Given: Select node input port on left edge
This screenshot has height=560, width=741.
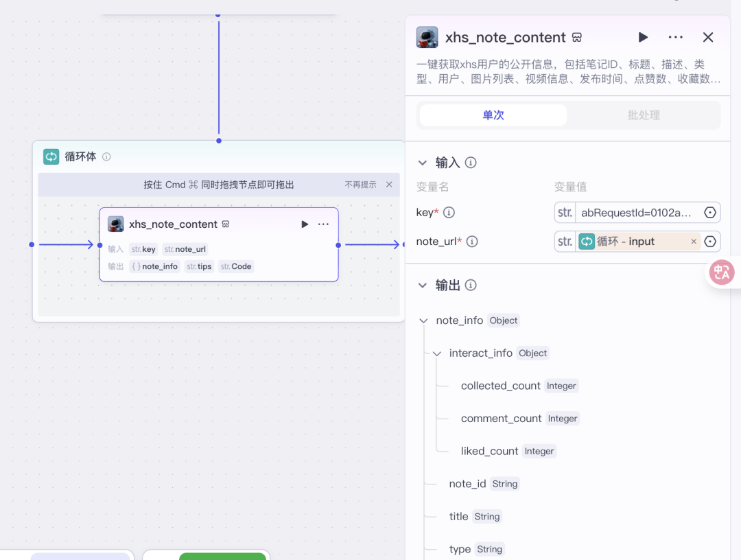Looking at the screenshot, I should [99, 245].
